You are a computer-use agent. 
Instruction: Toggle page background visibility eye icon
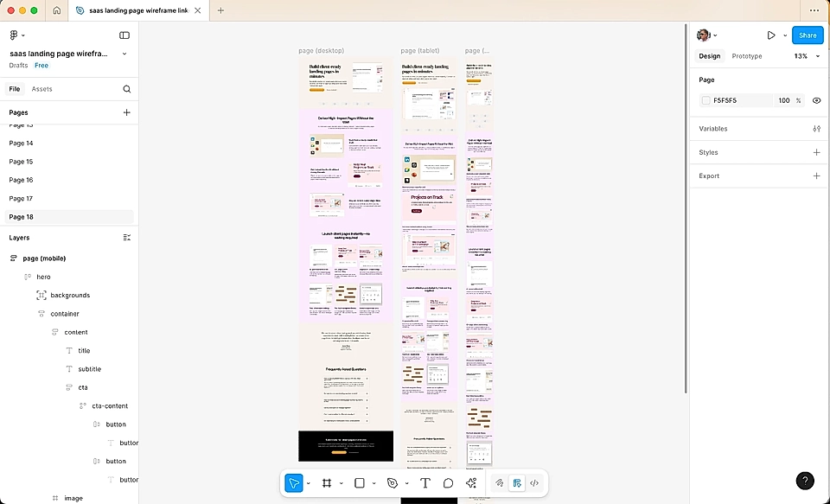pyautogui.click(x=816, y=100)
